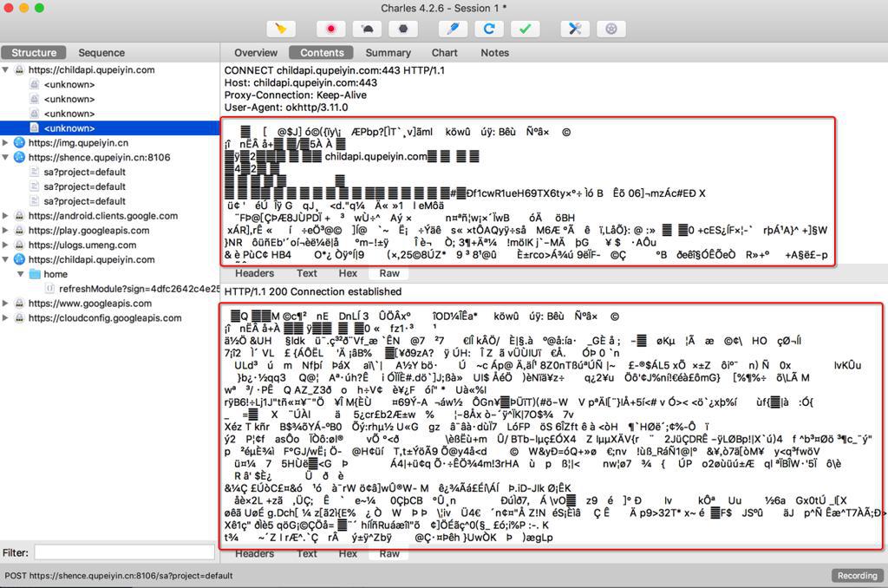Image resolution: width=888 pixels, height=588 pixels.
Task: Click the Validate checkmark icon
Action: tap(525, 29)
